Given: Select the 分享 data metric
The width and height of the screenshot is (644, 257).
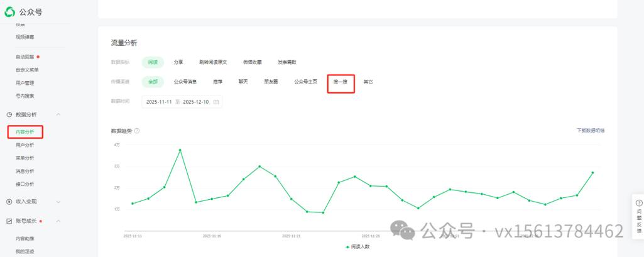Looking at the screenshot, I should (x=178, y=62).
